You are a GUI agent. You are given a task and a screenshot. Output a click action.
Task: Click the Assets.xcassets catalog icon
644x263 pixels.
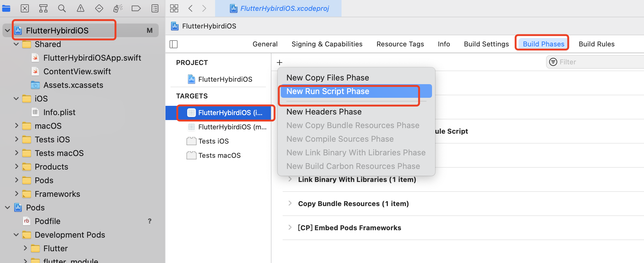[x=35, y=85]
